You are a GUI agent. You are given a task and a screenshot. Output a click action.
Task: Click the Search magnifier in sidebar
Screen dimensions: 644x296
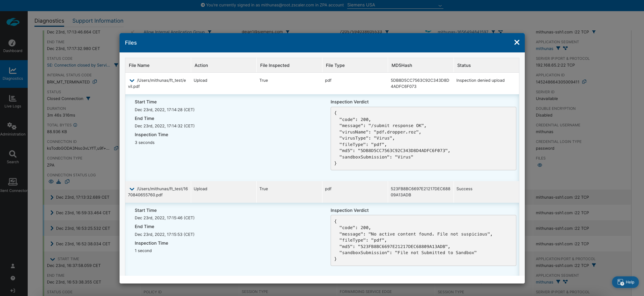point(12,157)
